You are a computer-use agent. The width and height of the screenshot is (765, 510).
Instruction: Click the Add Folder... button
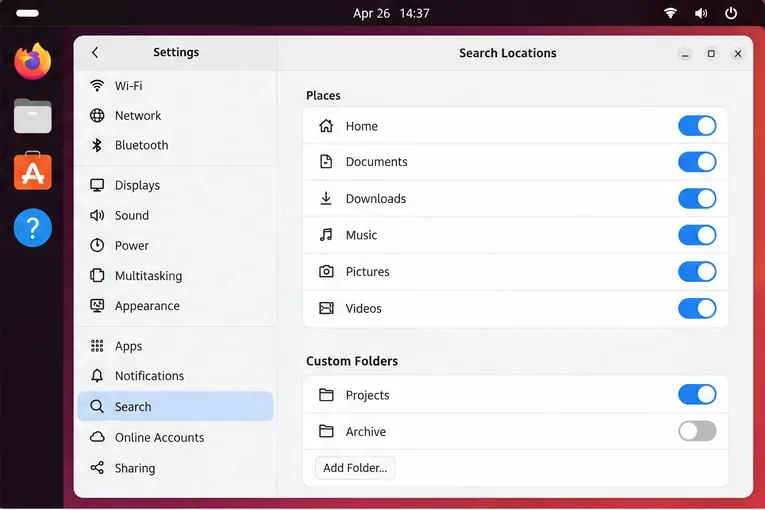[355, 468]
